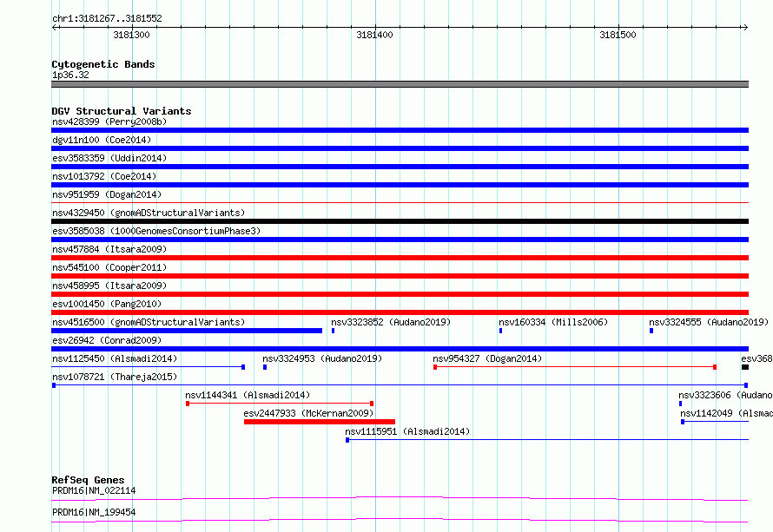
Task: Click ruler position 3181500
Action: click(618, 35)
